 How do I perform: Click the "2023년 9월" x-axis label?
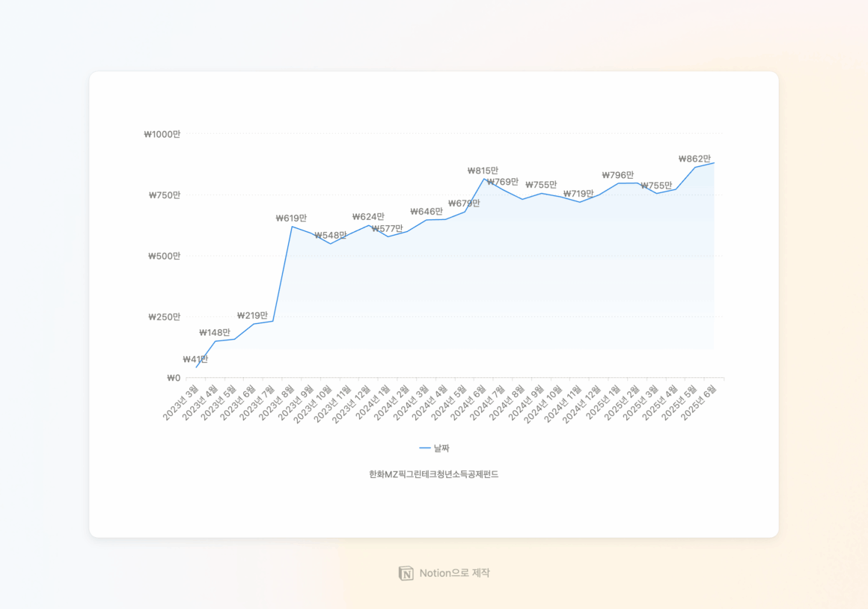pos(296,403)
